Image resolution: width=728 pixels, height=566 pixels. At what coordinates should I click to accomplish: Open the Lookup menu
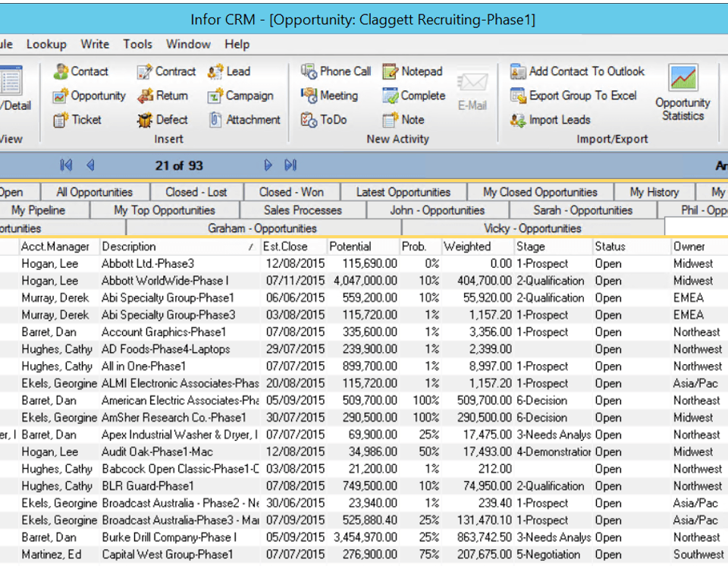pyautogui.click(x=46, y=44)
